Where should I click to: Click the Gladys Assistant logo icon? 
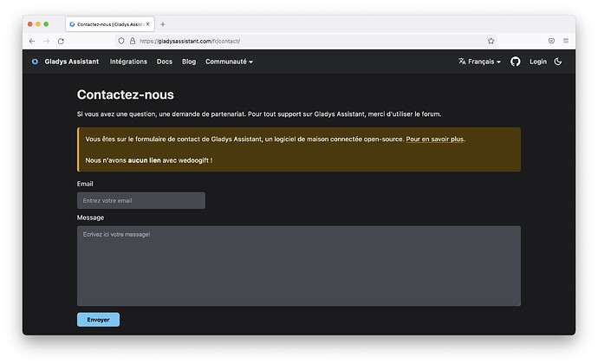pos(35,62)
